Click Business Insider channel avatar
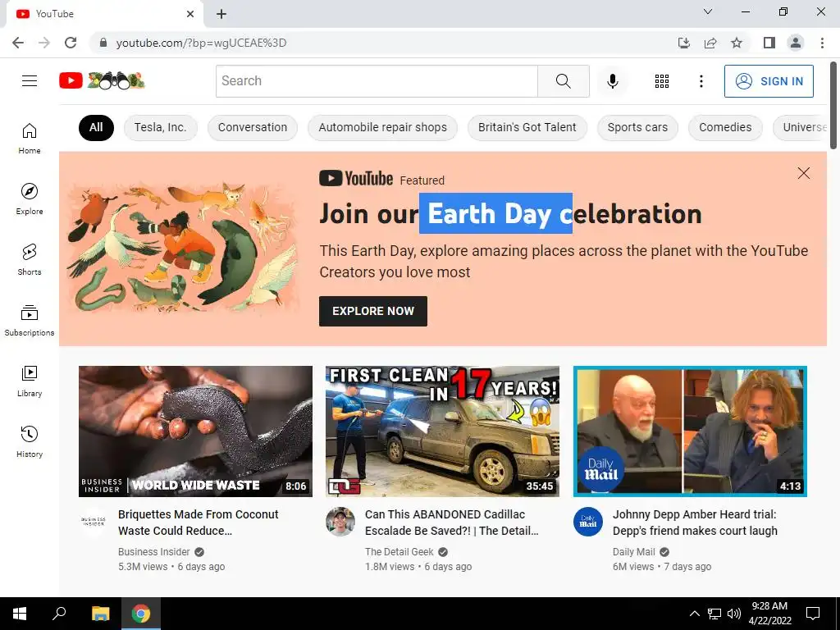This screenshot has width=840, height=630. [94, 521]
